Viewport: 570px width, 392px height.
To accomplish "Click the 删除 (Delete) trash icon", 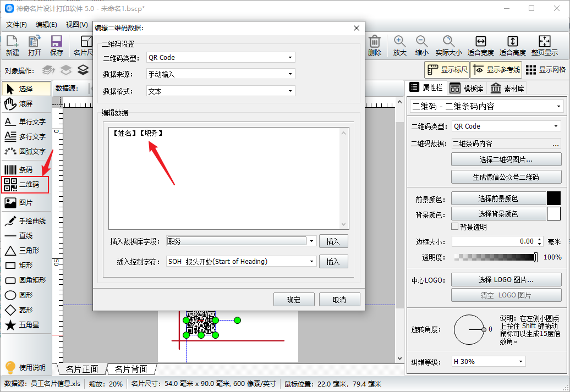I will 375,46.
